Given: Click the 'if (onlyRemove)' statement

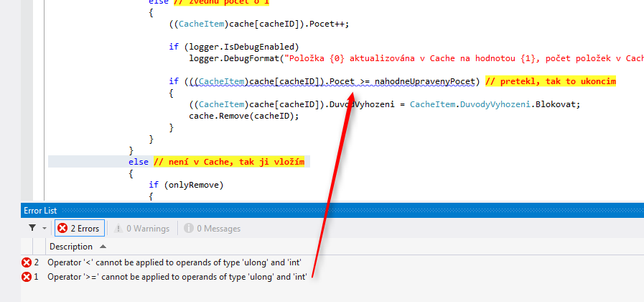Looking at the screenshot, I should (x=186, y=185).
